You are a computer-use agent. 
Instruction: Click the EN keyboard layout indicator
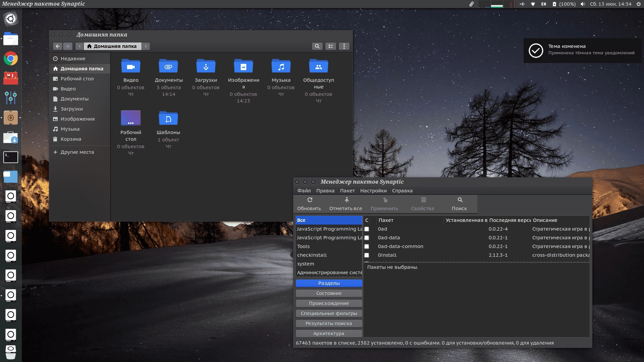[544, 4]
